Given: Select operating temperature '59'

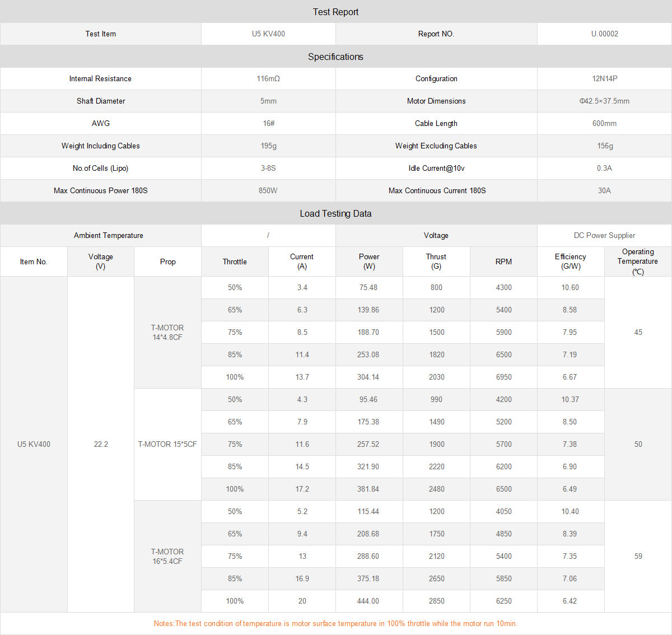Looking at the screenshot, I should click(x=638, y=556).
